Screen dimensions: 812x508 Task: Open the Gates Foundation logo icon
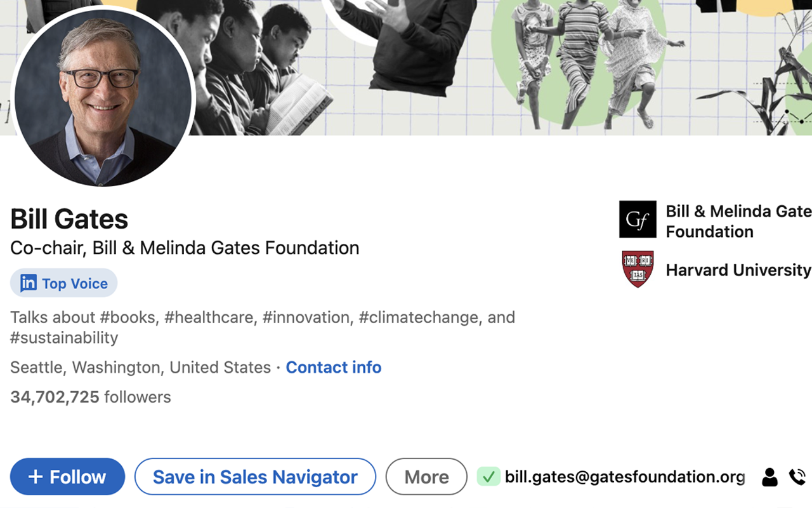638,220
